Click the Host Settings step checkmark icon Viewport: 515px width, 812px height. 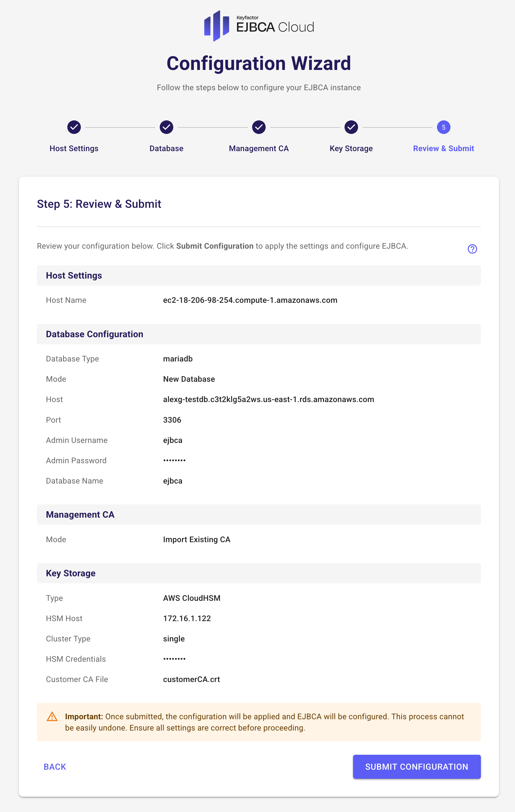(x=74, y=127)
